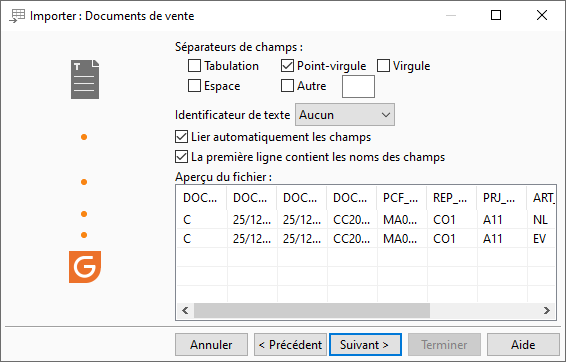This screenshot has width=566, height=362.
Task: Click the text file document icon
Action: click(x=85, y=79)
